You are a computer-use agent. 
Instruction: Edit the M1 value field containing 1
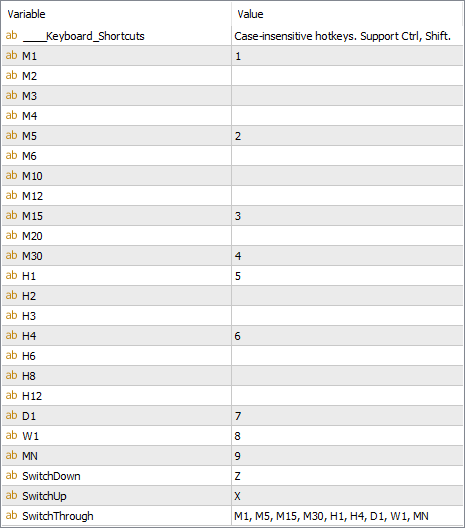pyautogui.click(x=347, y=56)
